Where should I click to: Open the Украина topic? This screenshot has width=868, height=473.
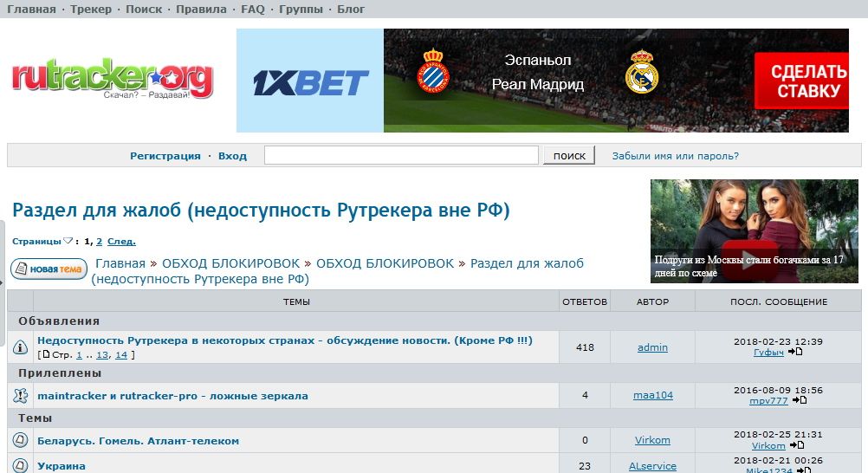(62, 466)
